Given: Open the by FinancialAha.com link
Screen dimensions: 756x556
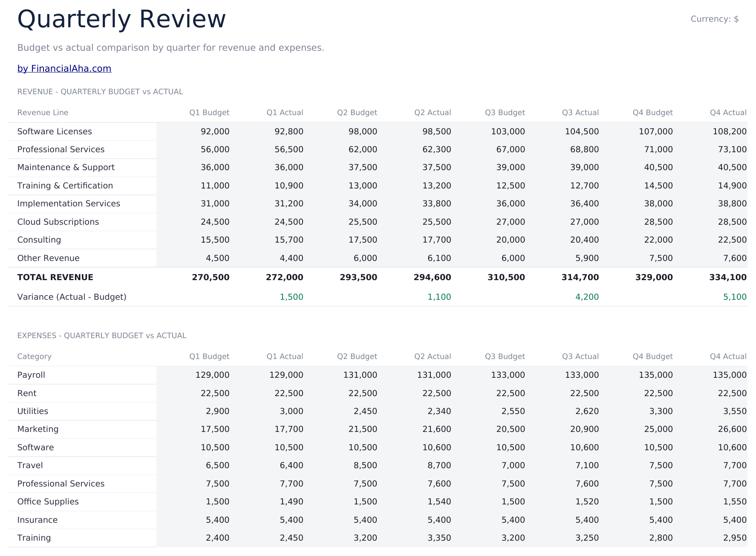Looking at the screenshot, I should (x=64, y=69).
